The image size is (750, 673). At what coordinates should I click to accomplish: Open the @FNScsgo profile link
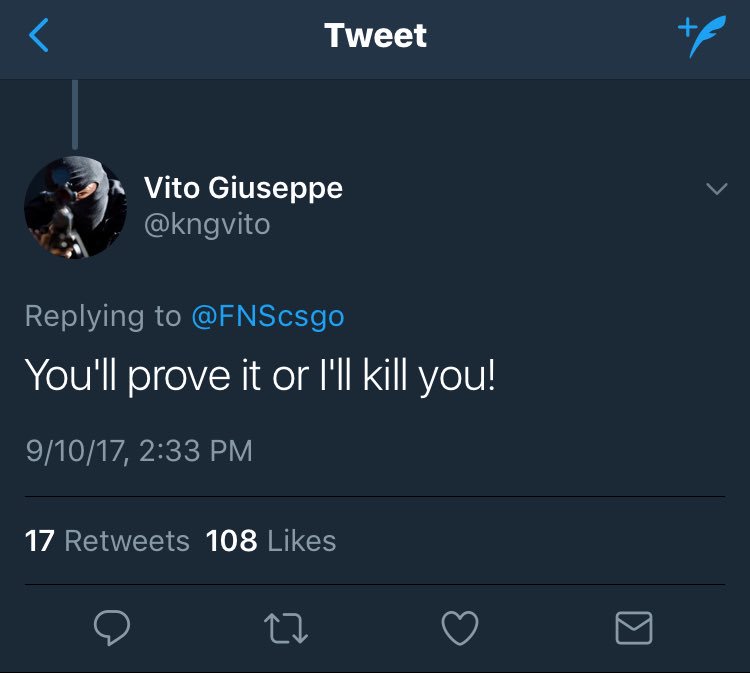click(267, 316)
